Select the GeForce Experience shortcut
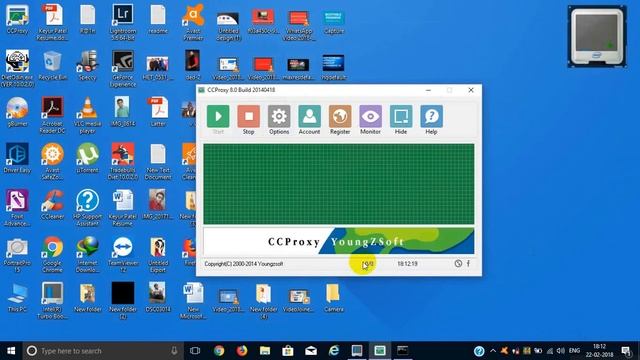The image size is (640, 360). coord(122,69)
